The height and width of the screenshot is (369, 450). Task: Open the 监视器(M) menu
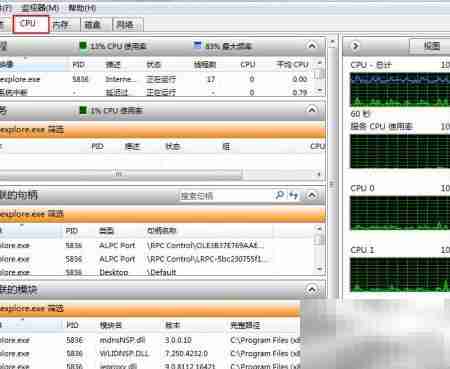pos(40,8)
